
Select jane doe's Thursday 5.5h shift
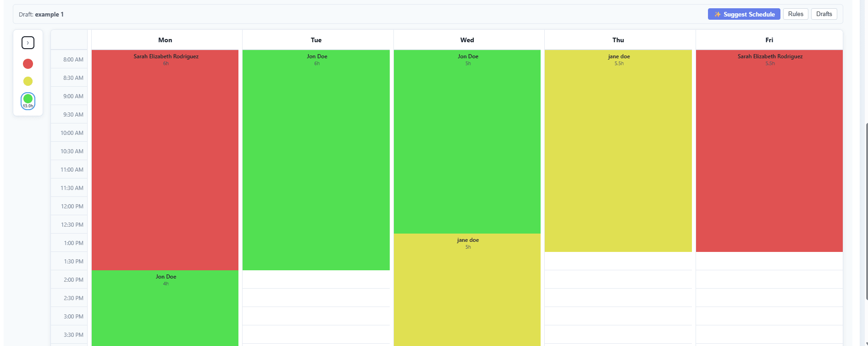(x=618, y=151)
